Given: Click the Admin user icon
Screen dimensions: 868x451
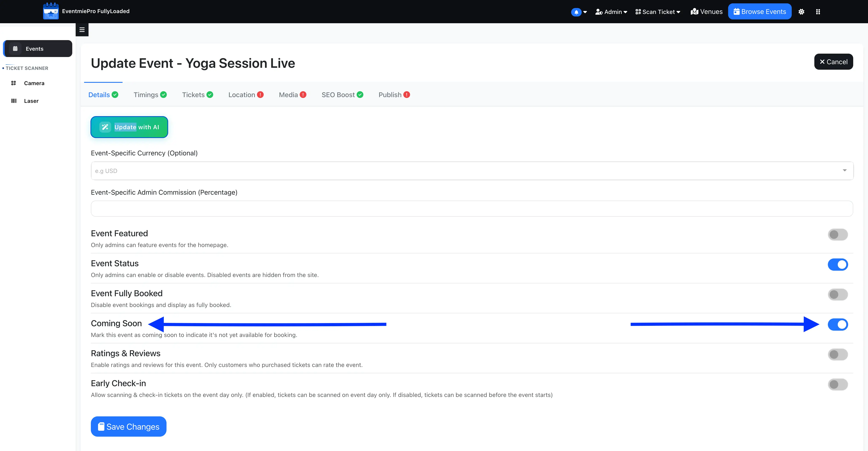Looking at the screenshot, I should (599, 12).
